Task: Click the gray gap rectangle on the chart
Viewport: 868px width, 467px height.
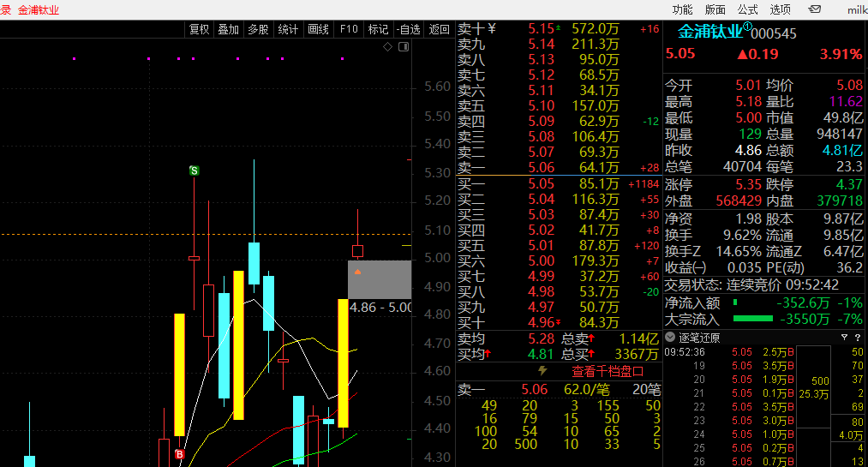Action: (380, 279)
